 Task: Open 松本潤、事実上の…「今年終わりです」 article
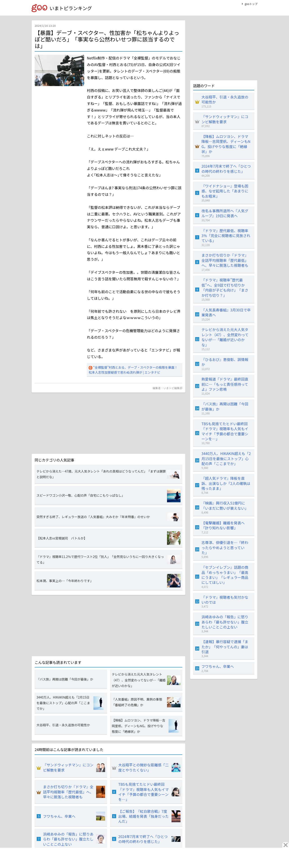point(108,581)
